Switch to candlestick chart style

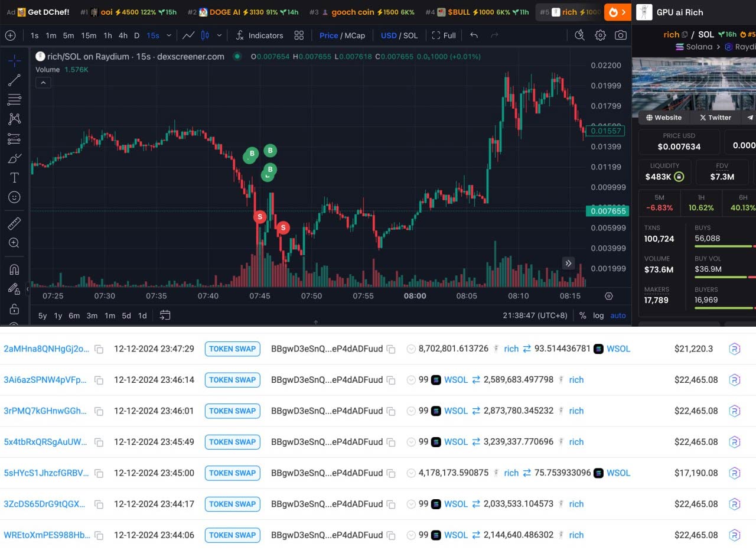(205, 35)
